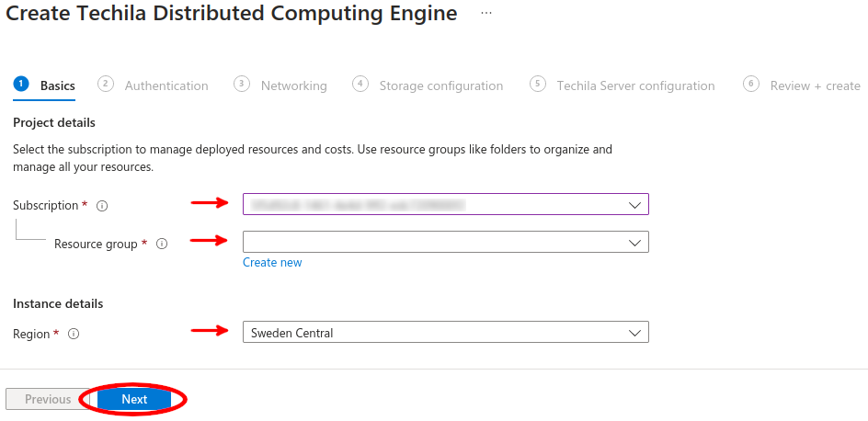
Task: Expand the Region dropdown showing Sweden Central
Action: click(446, 333)
